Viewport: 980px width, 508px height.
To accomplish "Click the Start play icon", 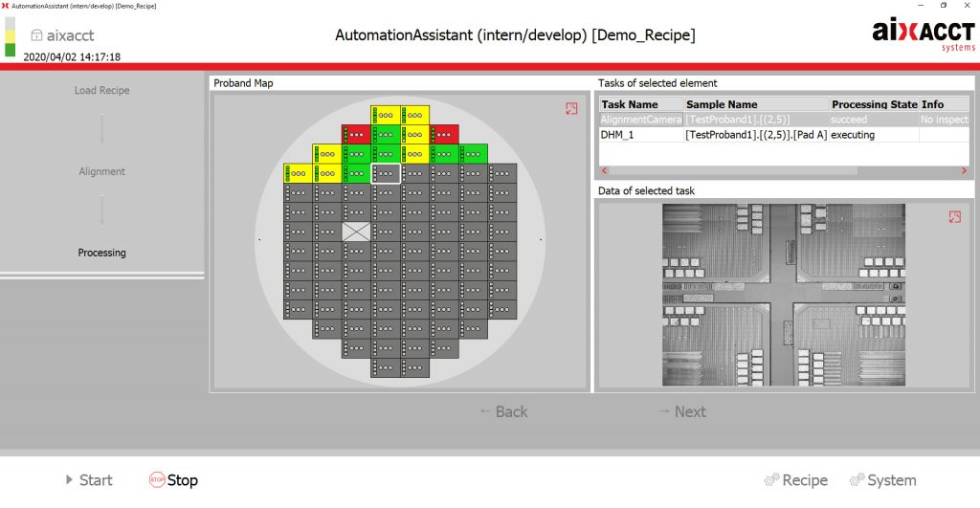I will (x=70, y=480).
